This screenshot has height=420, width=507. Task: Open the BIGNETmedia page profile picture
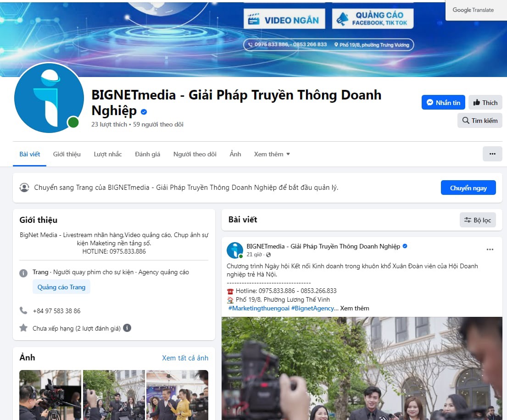click(x=49, y=98)
